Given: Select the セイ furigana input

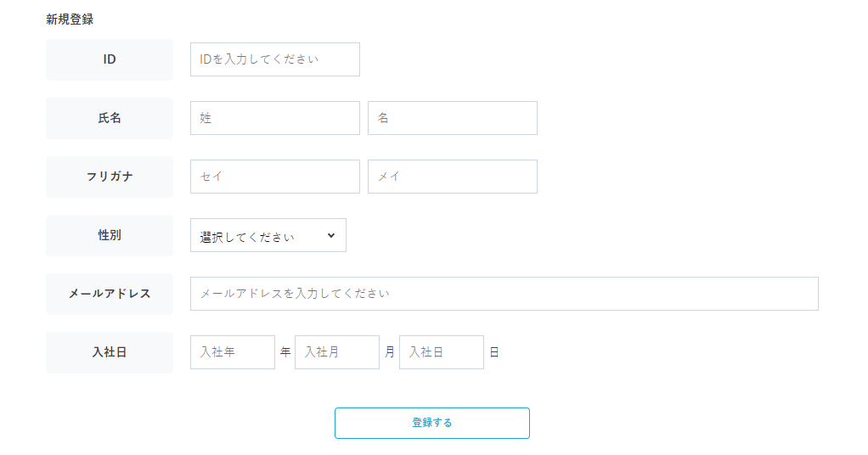Looking at the screenshot, I should click(x=274, y=177).
